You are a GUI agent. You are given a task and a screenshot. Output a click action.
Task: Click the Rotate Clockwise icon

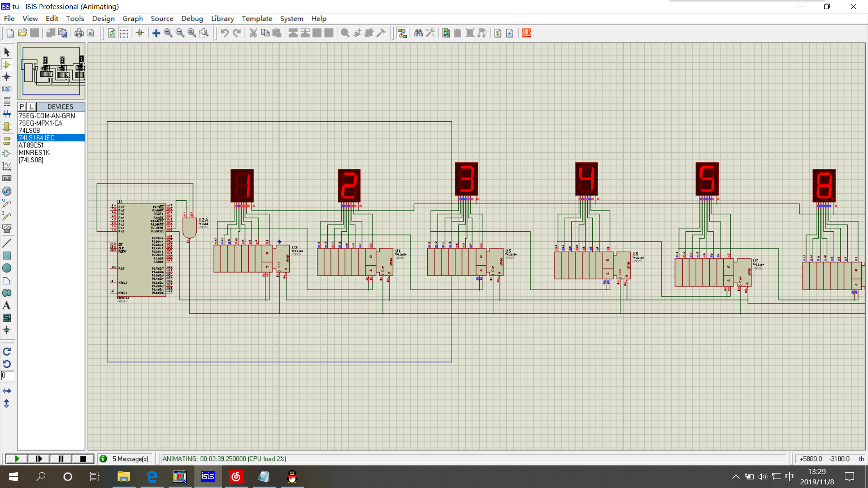(x=7, y=352)
